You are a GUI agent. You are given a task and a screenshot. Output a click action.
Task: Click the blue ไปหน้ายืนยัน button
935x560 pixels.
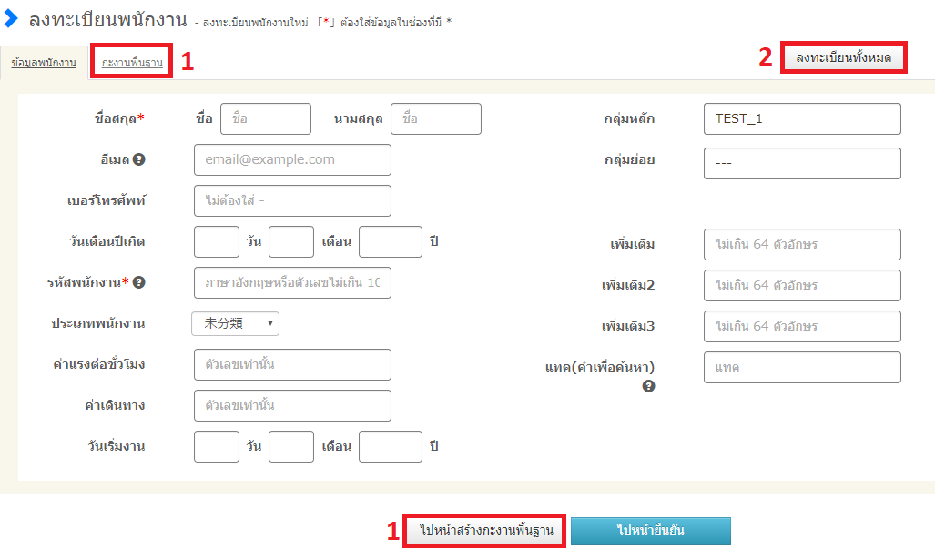(651, 530)
